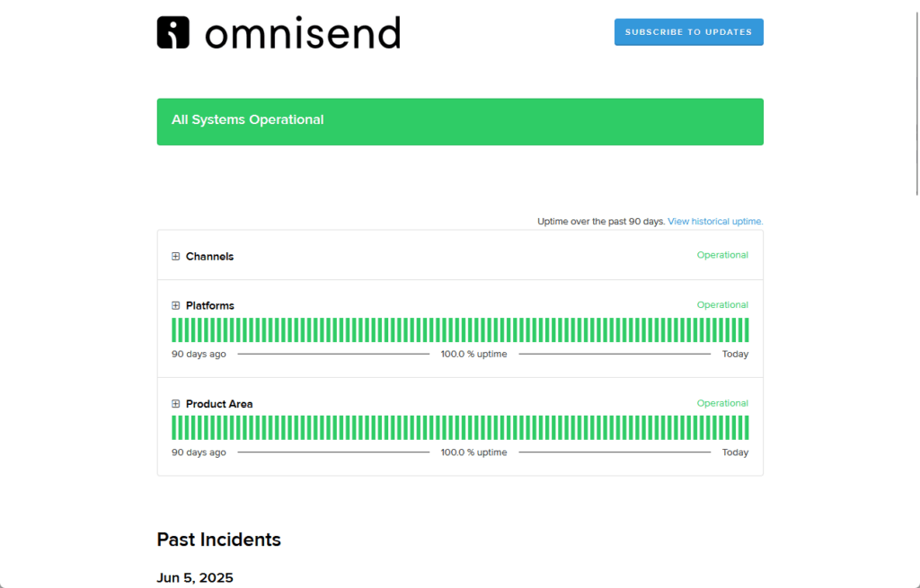This screenshot has width=920, height=588.
Task: Click the Product Area component name
Action: (219, 404)
